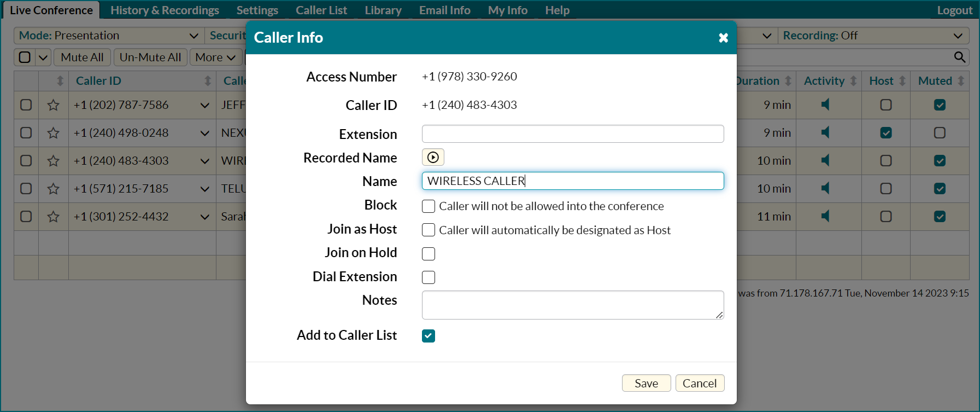Click the Caller ID column header
Viewport: 980px width, 412px height.
(x=98, y=81)
